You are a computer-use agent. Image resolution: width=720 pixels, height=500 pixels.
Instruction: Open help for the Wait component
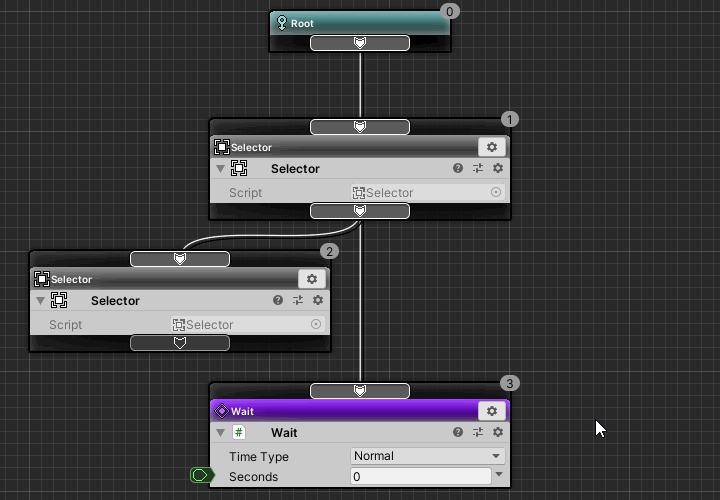(x=458, y=433)
